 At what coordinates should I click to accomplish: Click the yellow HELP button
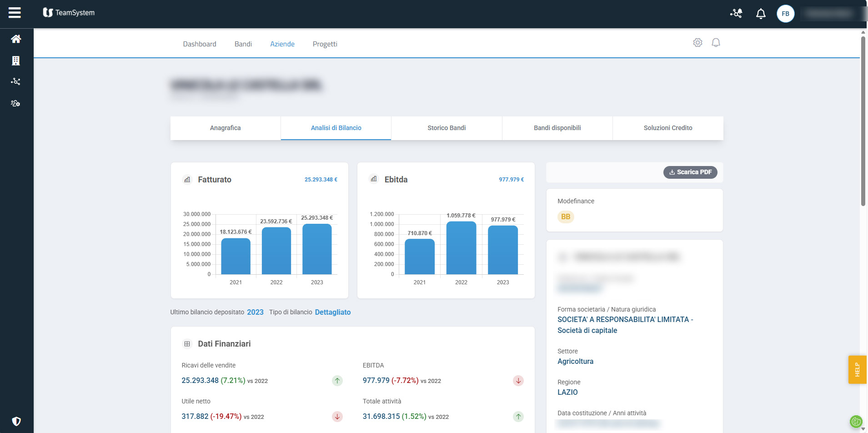coord(857,369)
